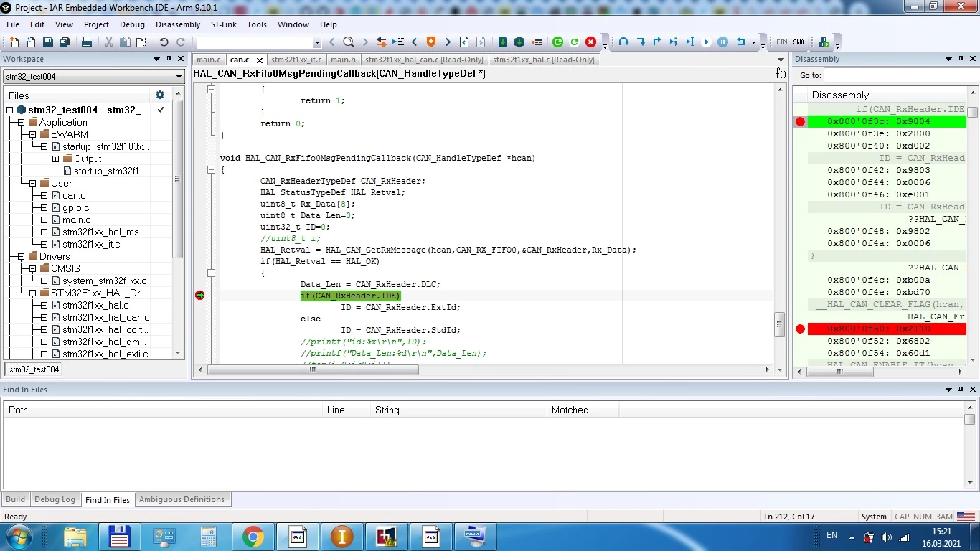The image size is (980, 551).
Task: Switch to stm32f1xx_hal_can.c [Read-Only] tab
Action: [425, 60]
